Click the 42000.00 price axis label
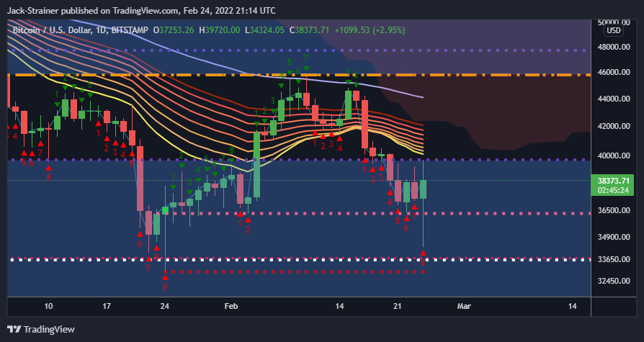Screen dimensions: 644x342 (614, 126)
